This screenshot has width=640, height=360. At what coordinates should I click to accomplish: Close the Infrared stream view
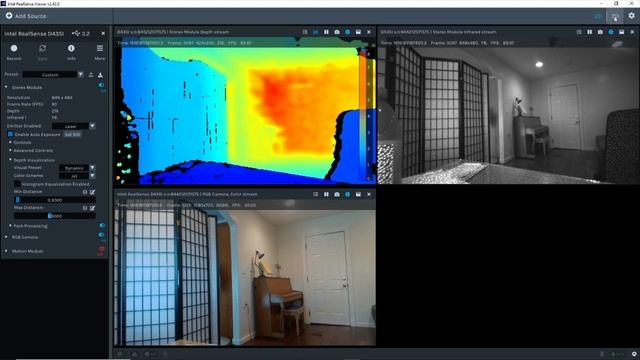pyautogui.click(x=632, y=32)
